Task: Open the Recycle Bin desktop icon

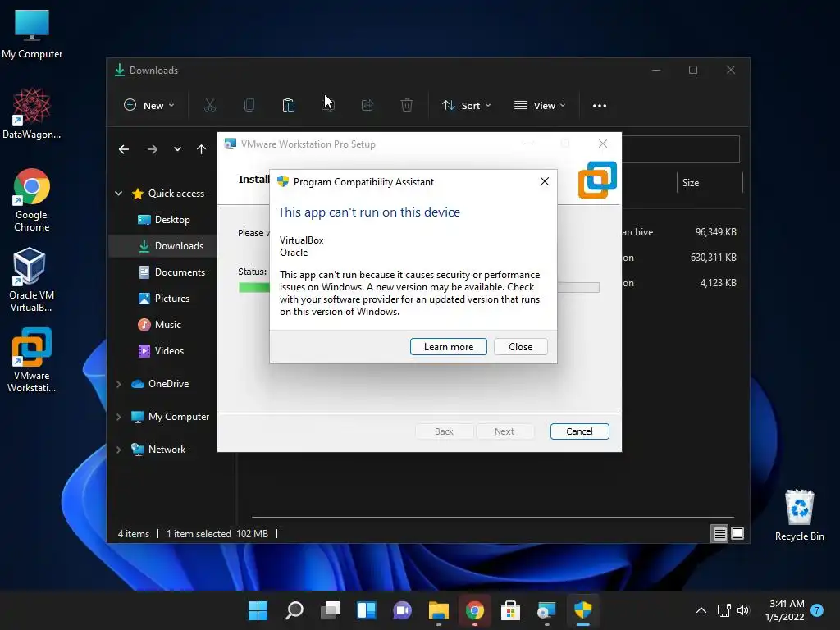Action: click(x=799, y=515)
